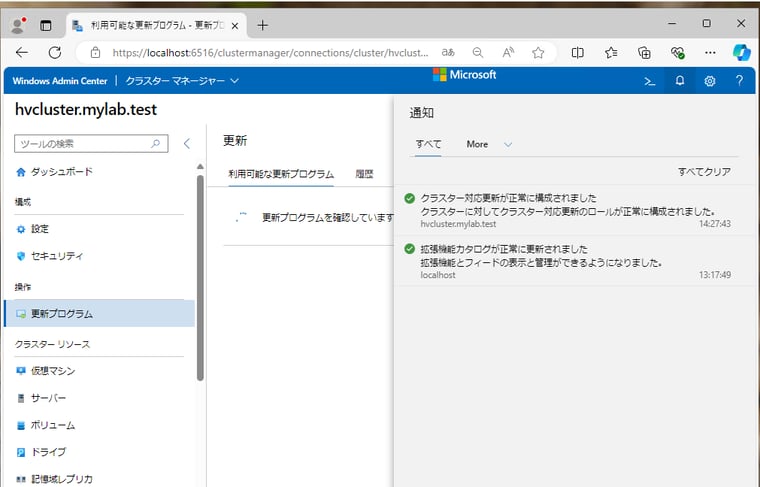
Task: Select the 利用可能な更新プログラム tab
Action: coord(281,174)
